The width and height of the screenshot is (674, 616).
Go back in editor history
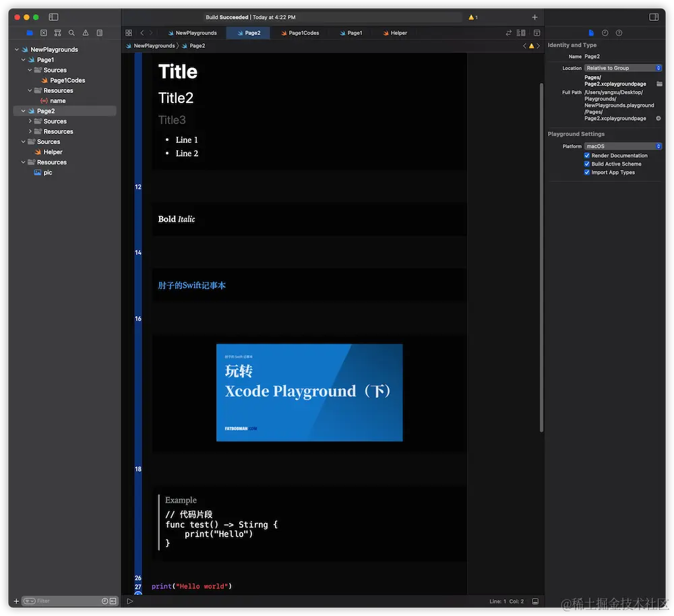142,32
